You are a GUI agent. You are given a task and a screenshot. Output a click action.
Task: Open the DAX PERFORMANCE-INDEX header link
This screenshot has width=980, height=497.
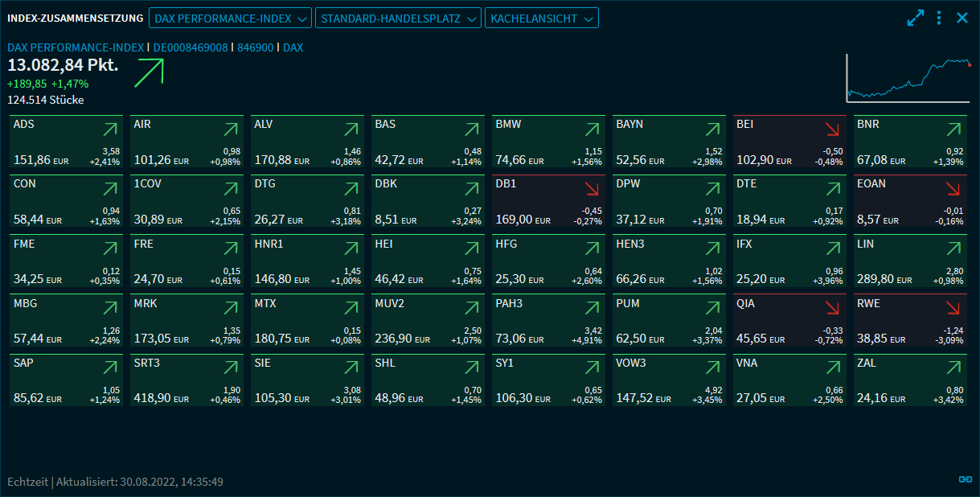76,47
